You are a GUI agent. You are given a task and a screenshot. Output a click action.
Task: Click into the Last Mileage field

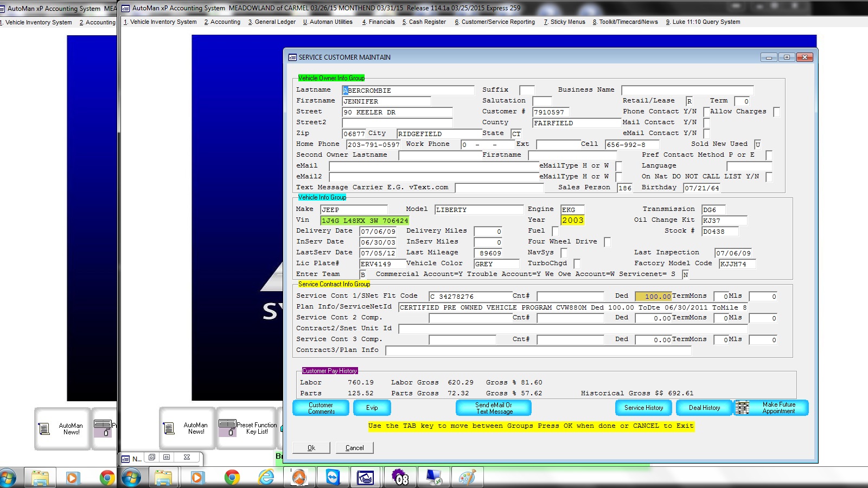click(488, 253)
